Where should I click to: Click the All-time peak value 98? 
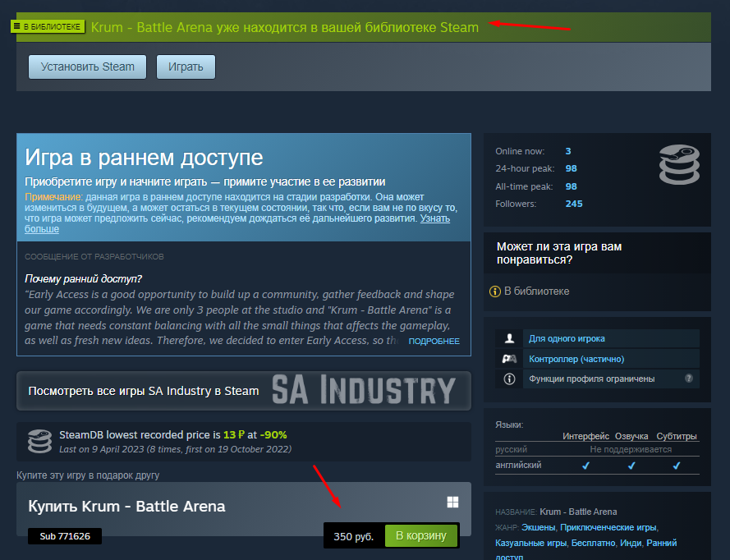[572, 186]
